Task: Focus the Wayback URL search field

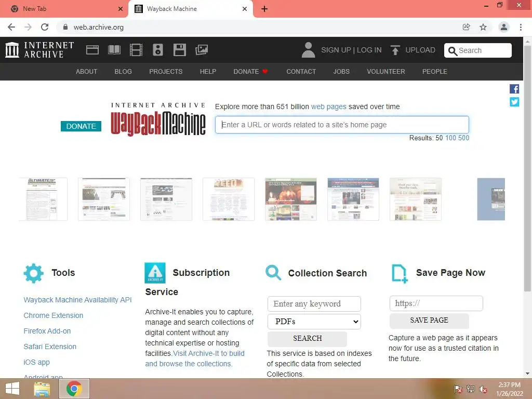Action: click(342, 125)
